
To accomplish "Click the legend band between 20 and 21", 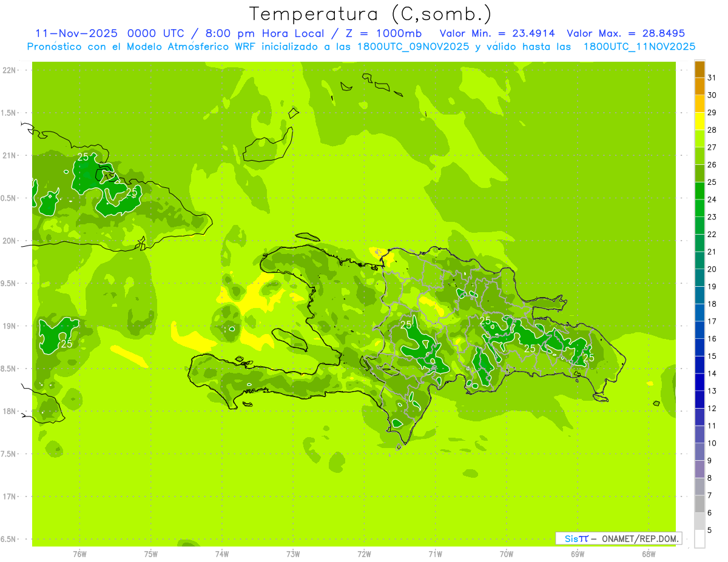I will pos(699,260).
